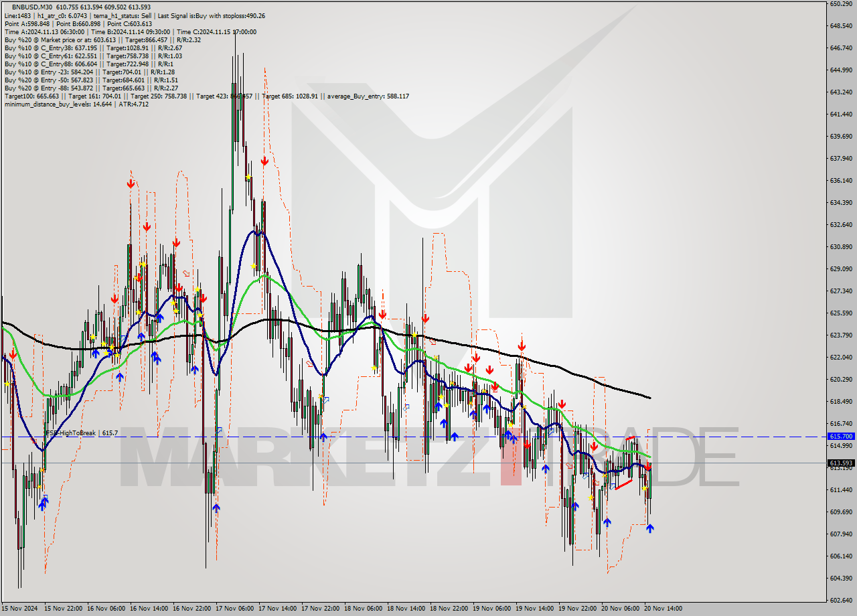The image size is (857, 616).
Task: Click the 637.940 price axis label
Action: point(841,159)
